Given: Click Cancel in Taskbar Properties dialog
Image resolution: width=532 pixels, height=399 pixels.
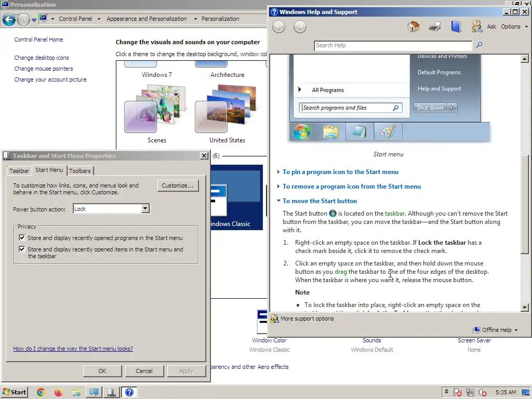Looking at the screenshot, I should point(144,371).
